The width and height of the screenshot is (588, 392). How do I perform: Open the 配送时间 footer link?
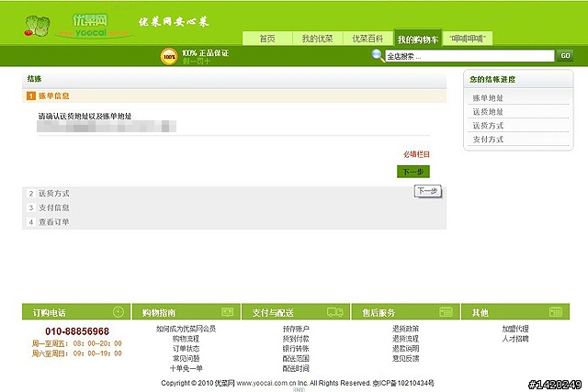[296, 368]
